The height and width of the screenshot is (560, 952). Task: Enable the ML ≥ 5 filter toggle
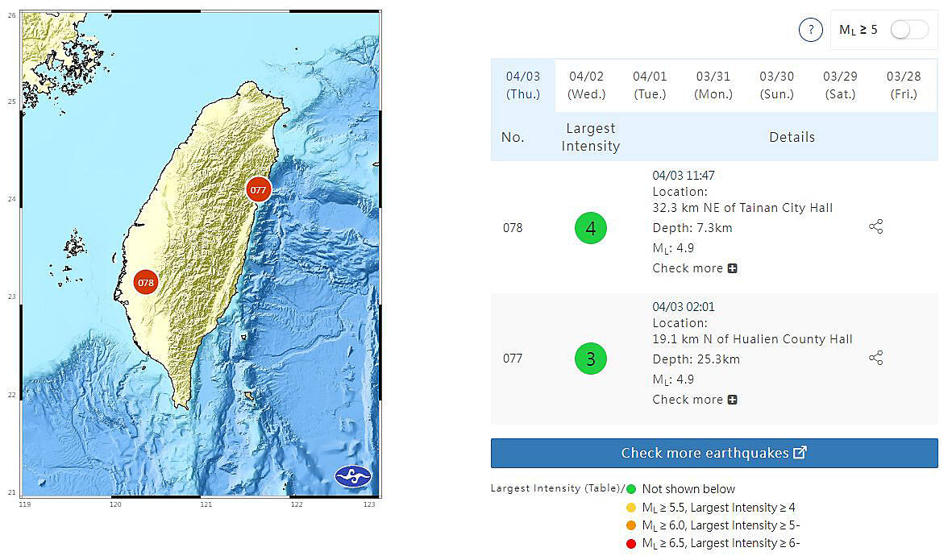[x=909, y=30]
